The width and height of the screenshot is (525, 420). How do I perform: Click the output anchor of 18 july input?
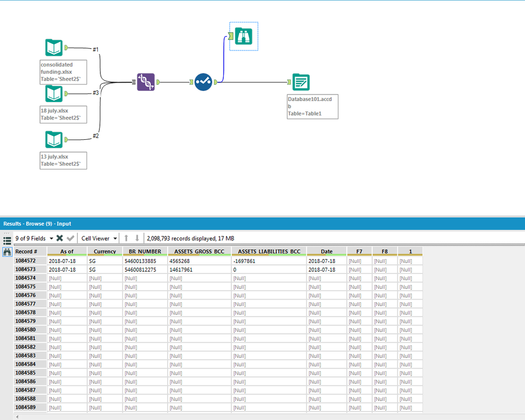click(66, 94)
